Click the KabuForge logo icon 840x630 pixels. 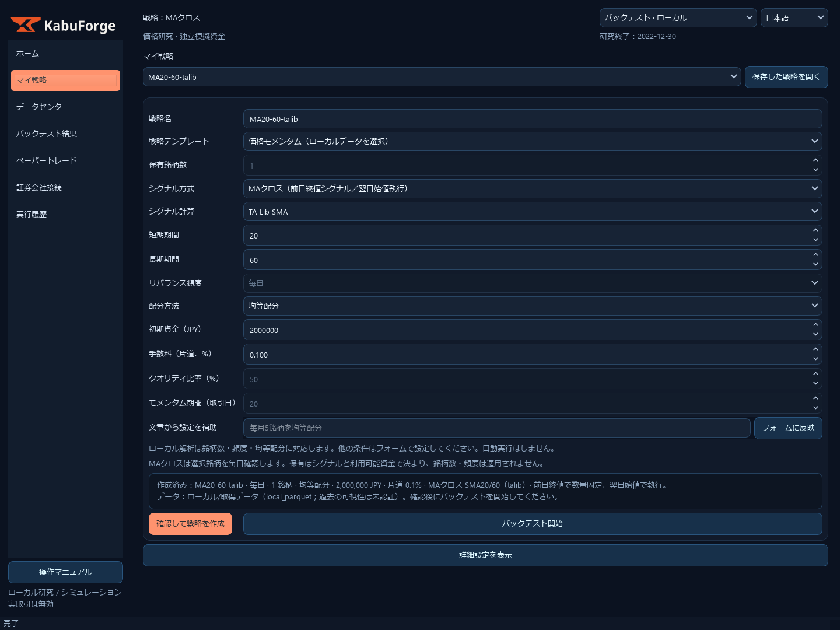[26, 25]
